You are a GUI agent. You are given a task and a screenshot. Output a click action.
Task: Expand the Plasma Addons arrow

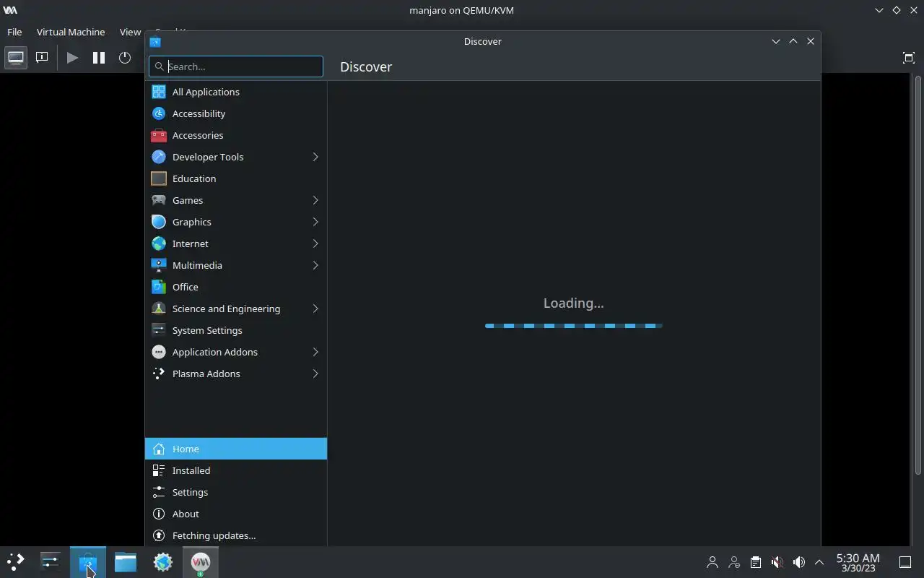pos(315,374)
